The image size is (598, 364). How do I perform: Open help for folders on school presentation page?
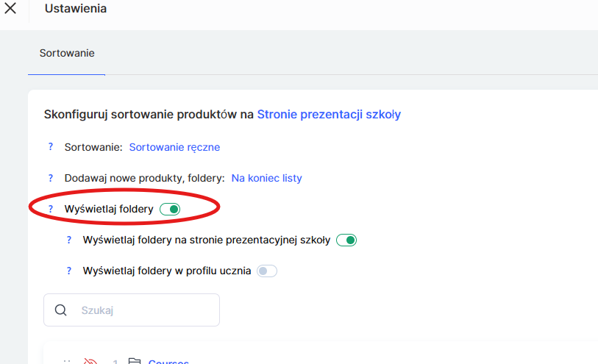tap(70, 240)
